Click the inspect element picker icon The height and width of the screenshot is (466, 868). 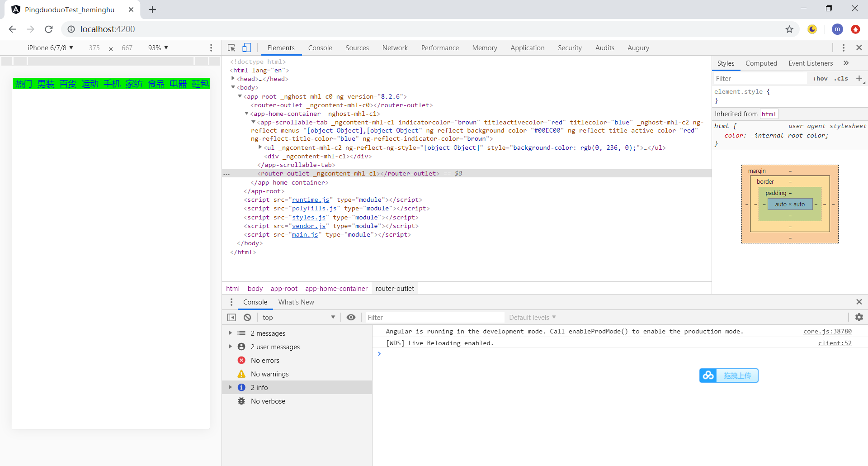point(231,48)
